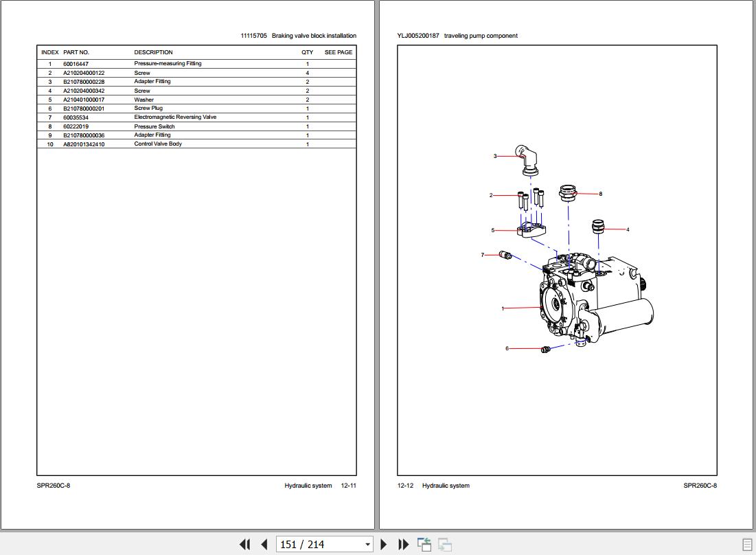This screenshot has width=756, height=555.
Task: Click the DESCRIPTION column header
Action: (x=153, y=52)
